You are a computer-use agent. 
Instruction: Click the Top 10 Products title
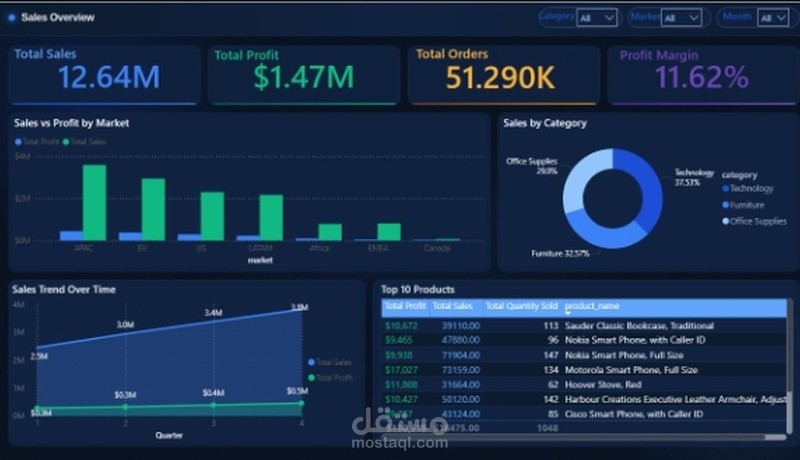(418, 290)
